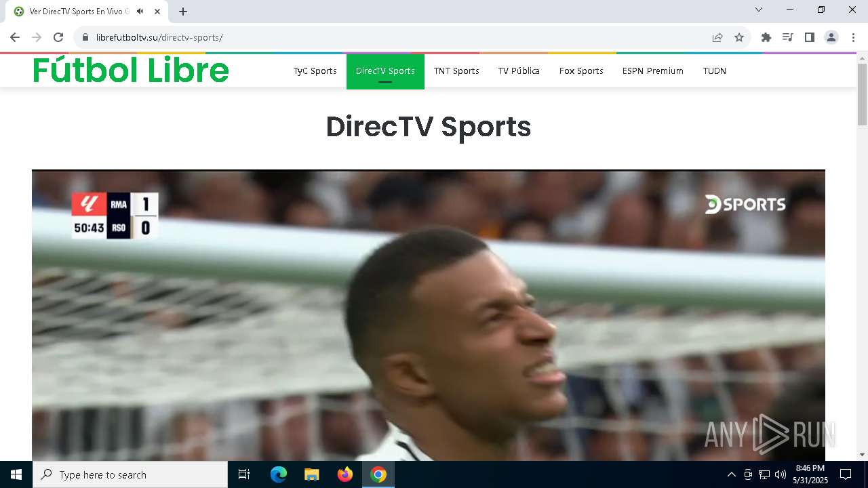The image size is (868, 488).
Task: Bookmark this page with the star
Action: (739, 37)
